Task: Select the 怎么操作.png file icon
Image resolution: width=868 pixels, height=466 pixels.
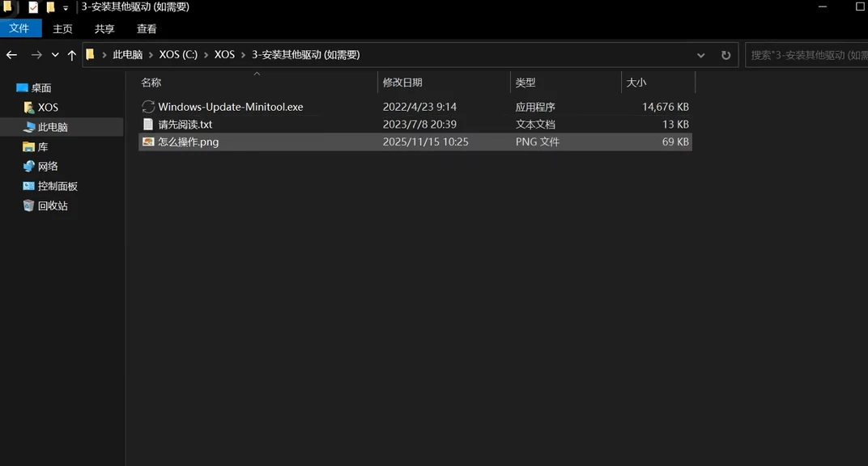Action: [148, 142]
